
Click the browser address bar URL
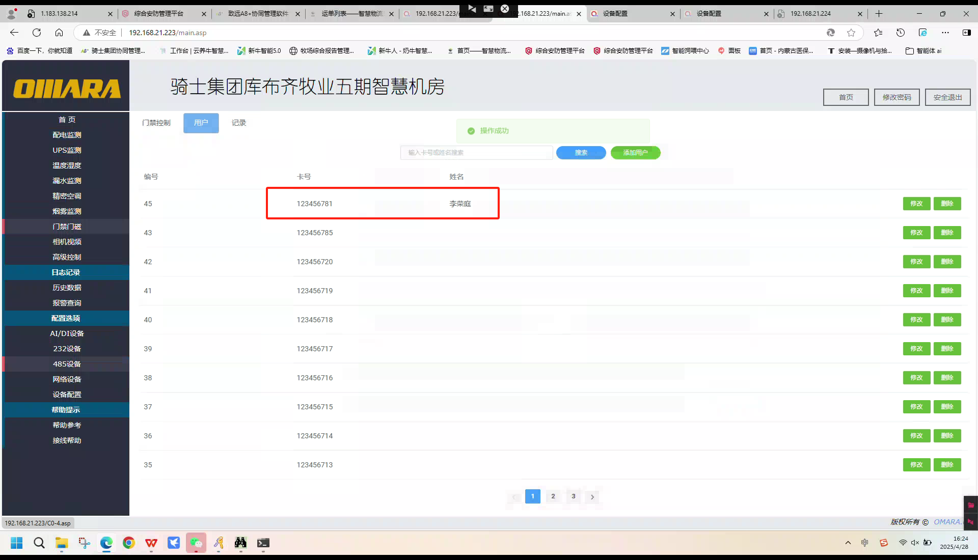pyautogui.click(x=168, y=33)
